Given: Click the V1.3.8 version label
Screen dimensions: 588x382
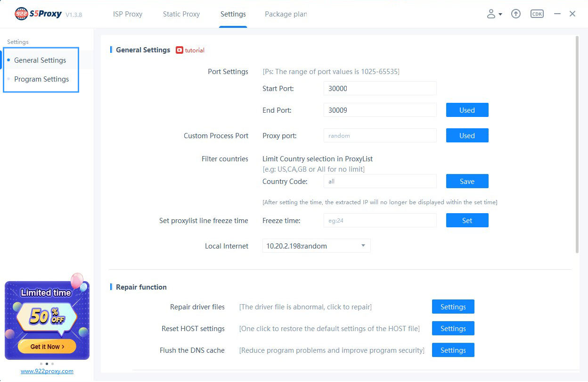Looking at the screenshot, I should [x=73, y=15].
